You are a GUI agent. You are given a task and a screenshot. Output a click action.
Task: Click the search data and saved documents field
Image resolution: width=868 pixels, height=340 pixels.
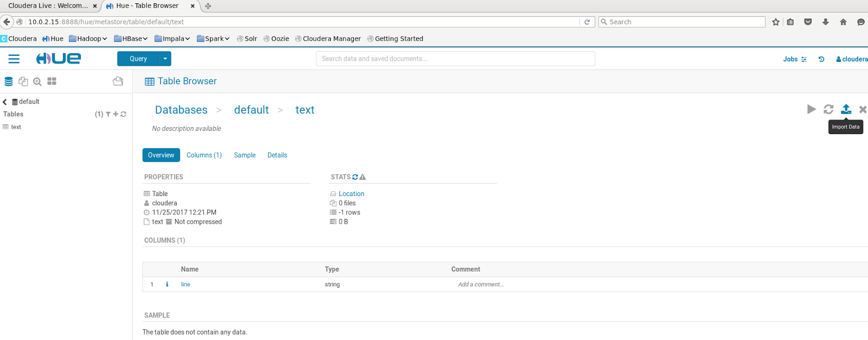click(x=455, y=59)
